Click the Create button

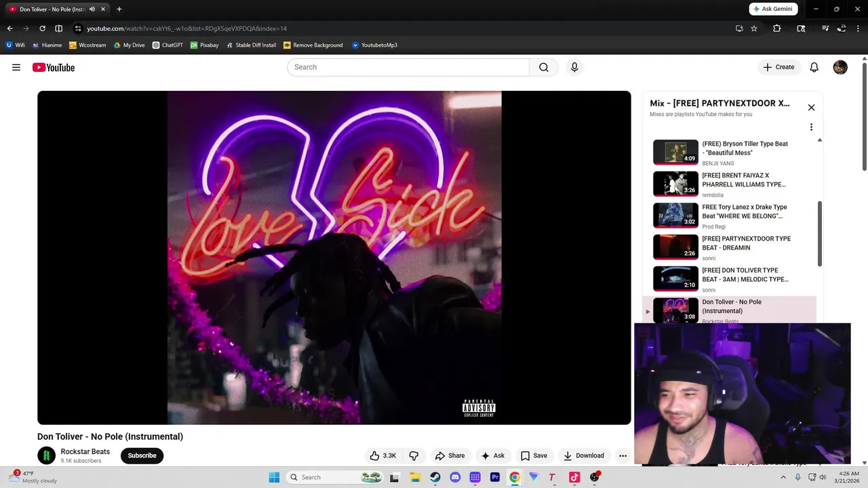coord(778,67)
